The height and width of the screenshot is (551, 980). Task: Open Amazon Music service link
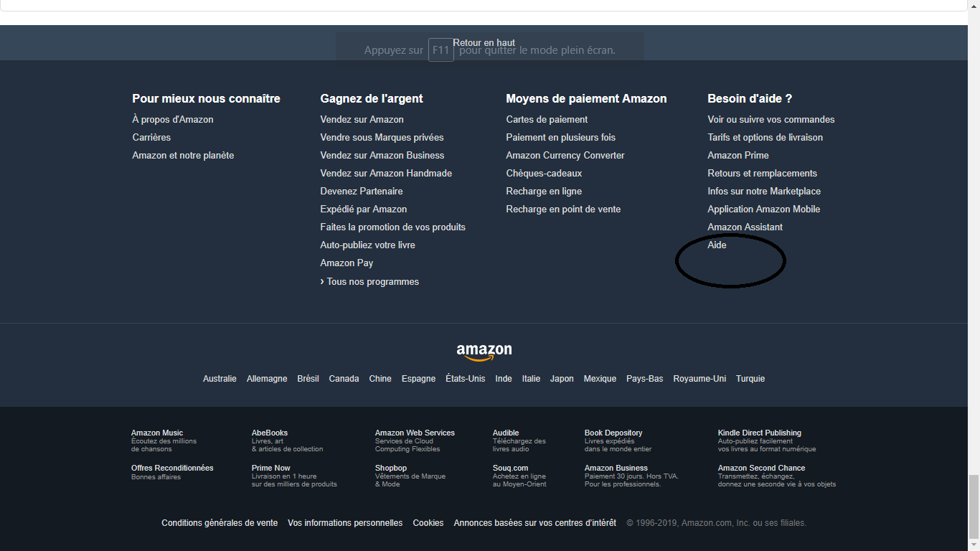point(157,433)
